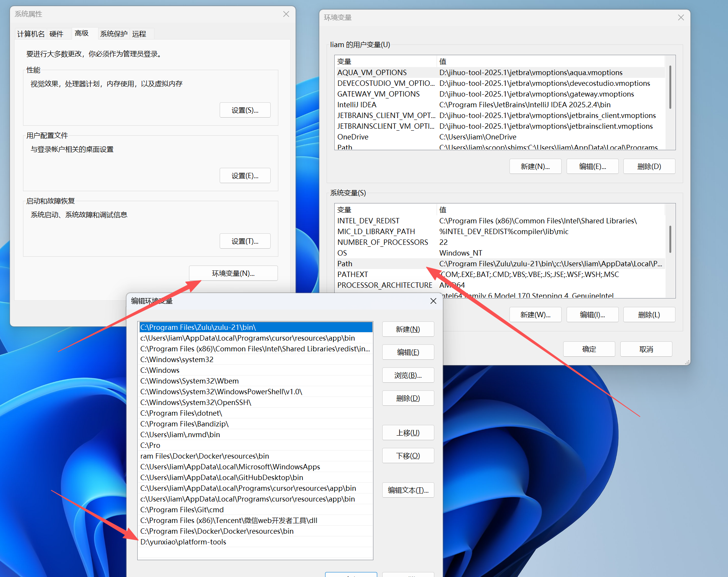Click 浏览(B) button in path editor
The width and height of the screenshot is (728, 577).
tap(408, 375)
